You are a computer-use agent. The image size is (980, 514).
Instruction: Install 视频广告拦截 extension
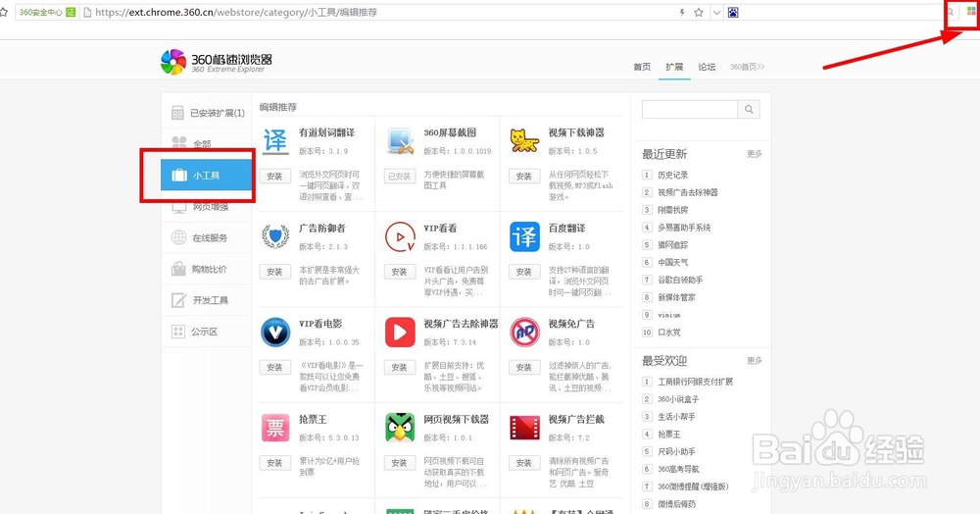[x=524, y=463]
